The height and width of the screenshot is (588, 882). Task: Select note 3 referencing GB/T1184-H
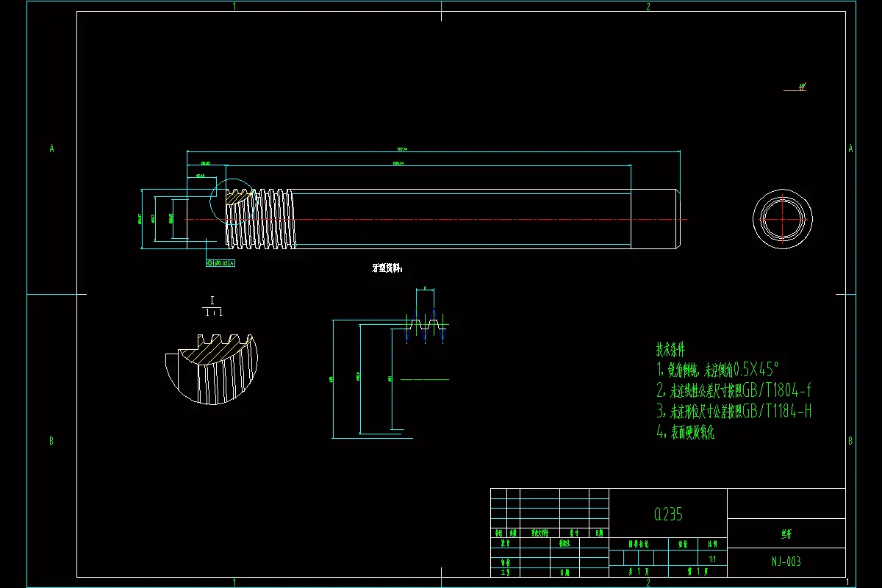click(x=734, y=411)
